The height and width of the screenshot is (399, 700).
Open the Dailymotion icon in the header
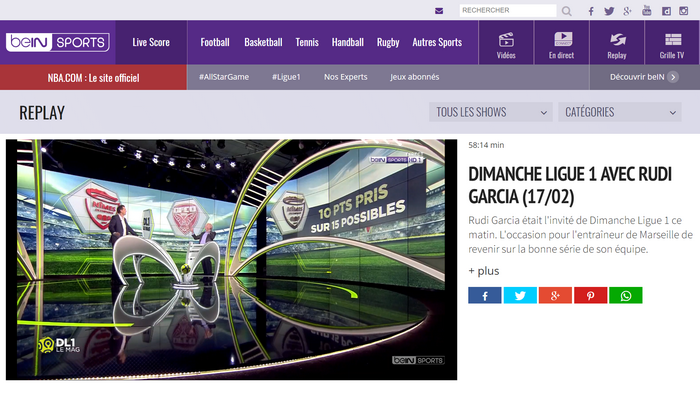pos(666,11)
